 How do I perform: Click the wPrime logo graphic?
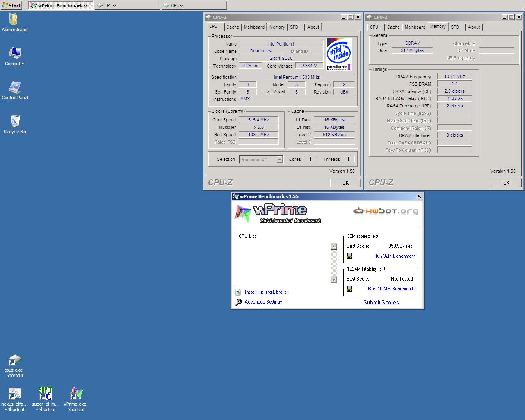277,214
